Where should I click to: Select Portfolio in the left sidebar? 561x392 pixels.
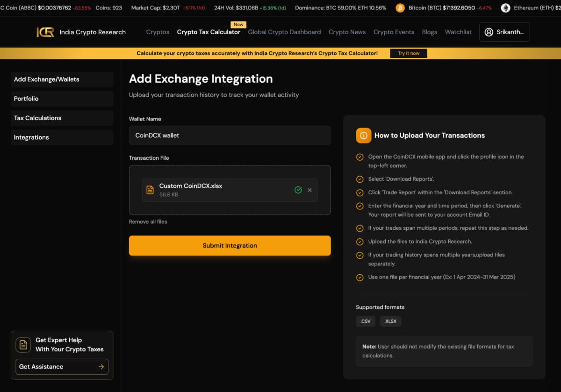point(26,99)
